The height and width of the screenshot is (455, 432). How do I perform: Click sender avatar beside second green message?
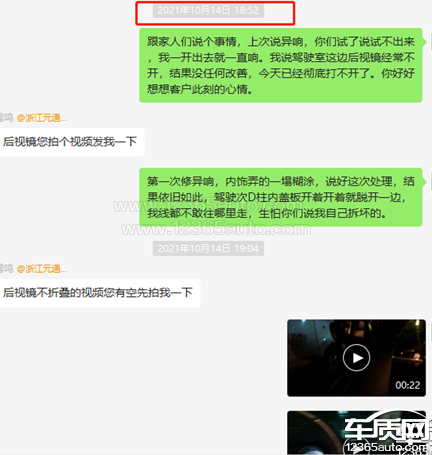point(430,180)
